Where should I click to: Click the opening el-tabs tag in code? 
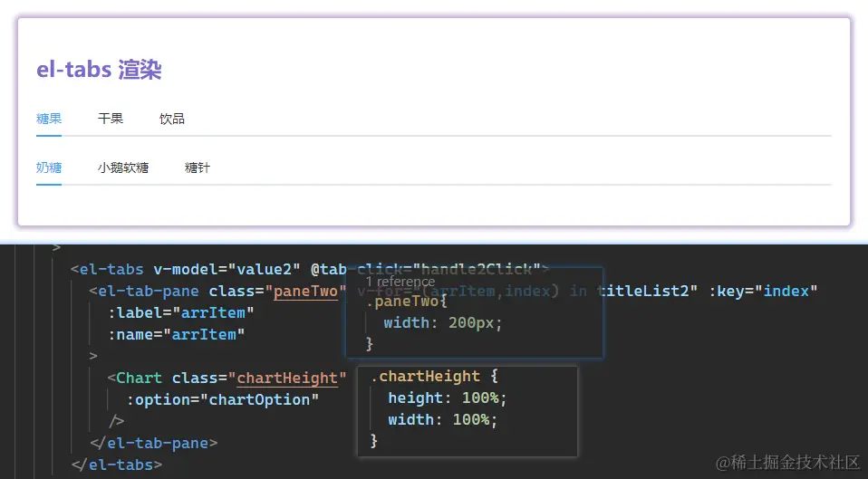(x=108, y=269)
